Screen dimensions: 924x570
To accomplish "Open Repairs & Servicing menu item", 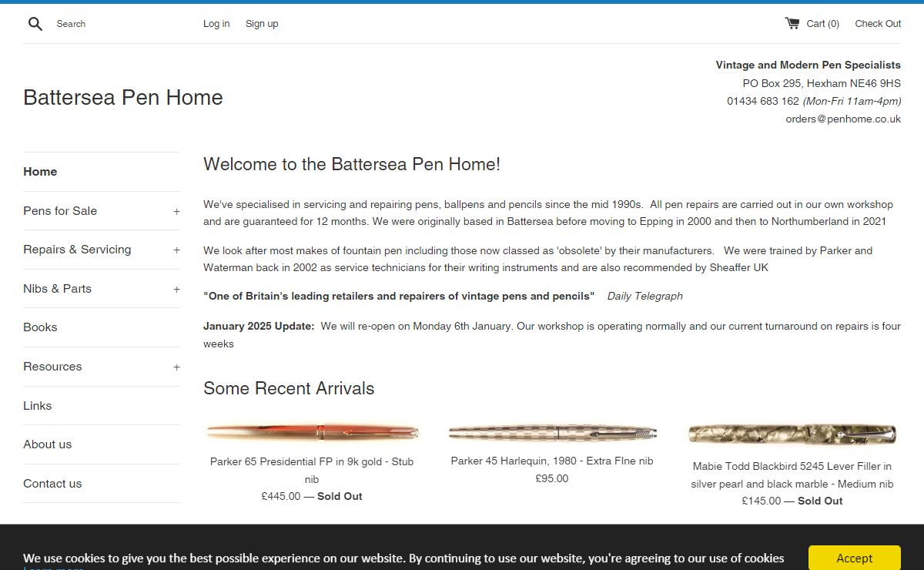I will pos(77,250).
